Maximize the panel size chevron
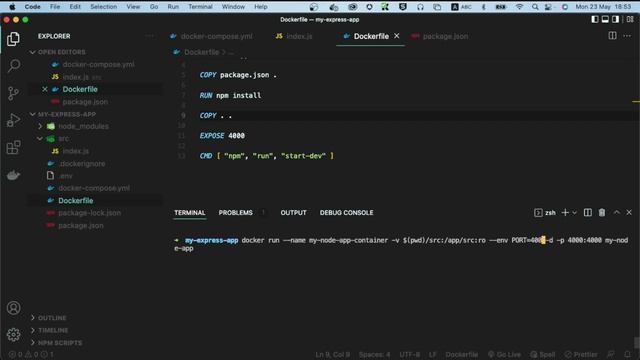640x360 pixels. pos(616,212)
